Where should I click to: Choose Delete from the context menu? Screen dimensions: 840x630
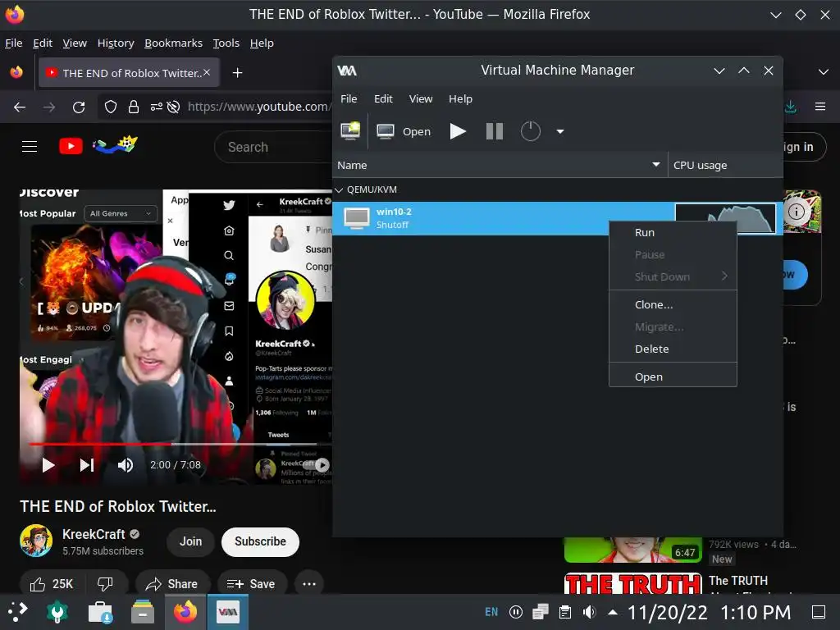click(x=673, y=349)
